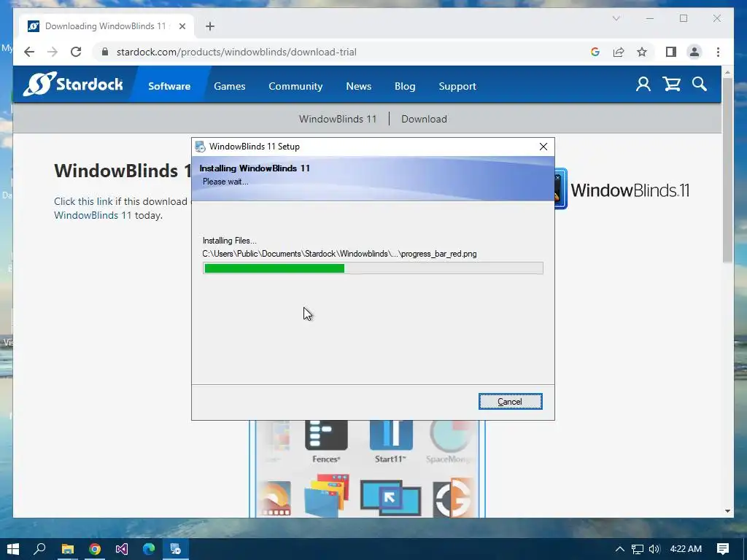Open a new browser tab
Screen dimensions: 747x560
click(210, 26)
